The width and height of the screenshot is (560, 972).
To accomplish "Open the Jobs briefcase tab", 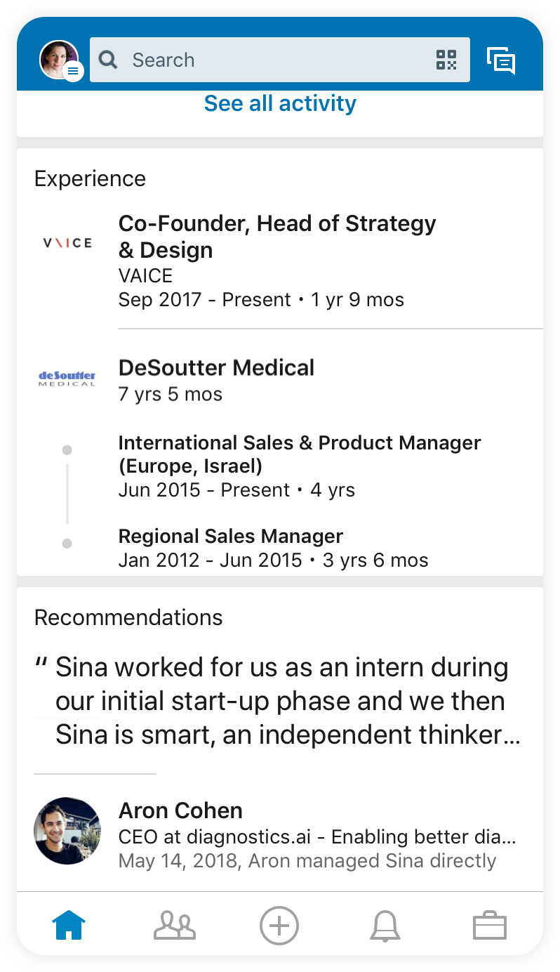I will (x=490, y=925).
